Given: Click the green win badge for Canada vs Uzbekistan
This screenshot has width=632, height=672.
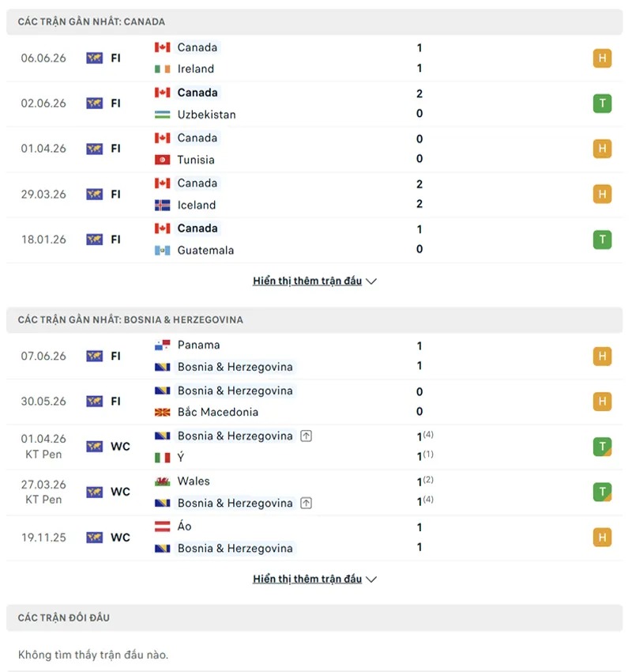Looking at the screenshot, I should pos(602,104).
